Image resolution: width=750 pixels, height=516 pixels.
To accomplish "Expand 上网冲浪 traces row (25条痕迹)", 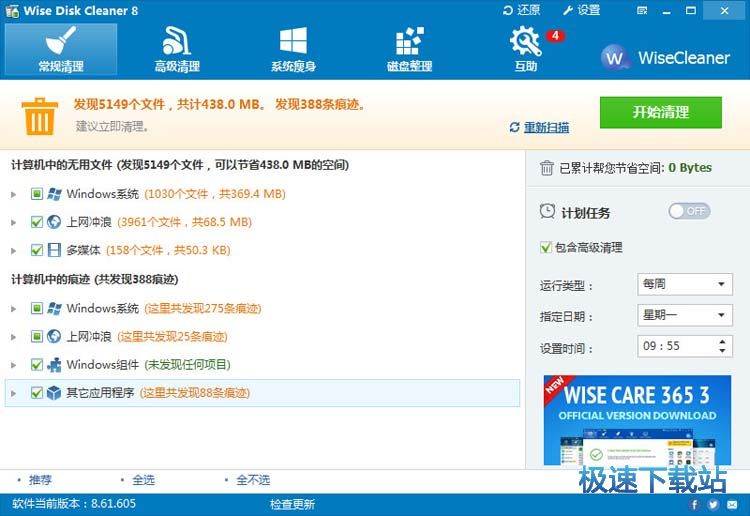I will click(14, 337).
